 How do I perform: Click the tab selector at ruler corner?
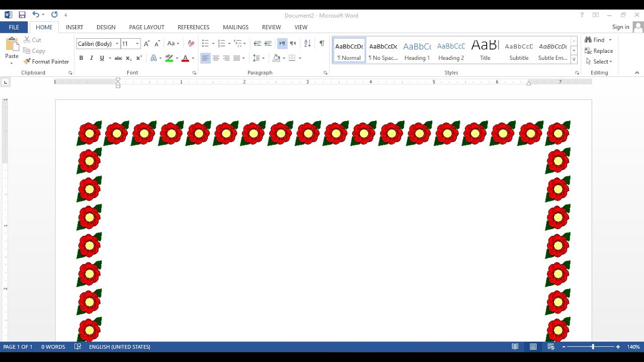pos(6,82)
